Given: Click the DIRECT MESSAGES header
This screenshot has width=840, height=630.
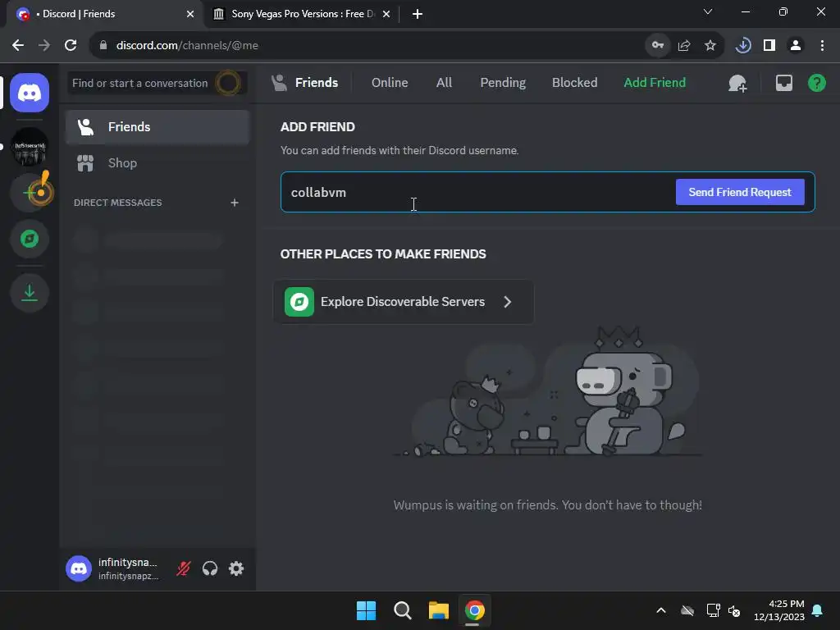Looking at the screenshot, I should coord(118,203).
